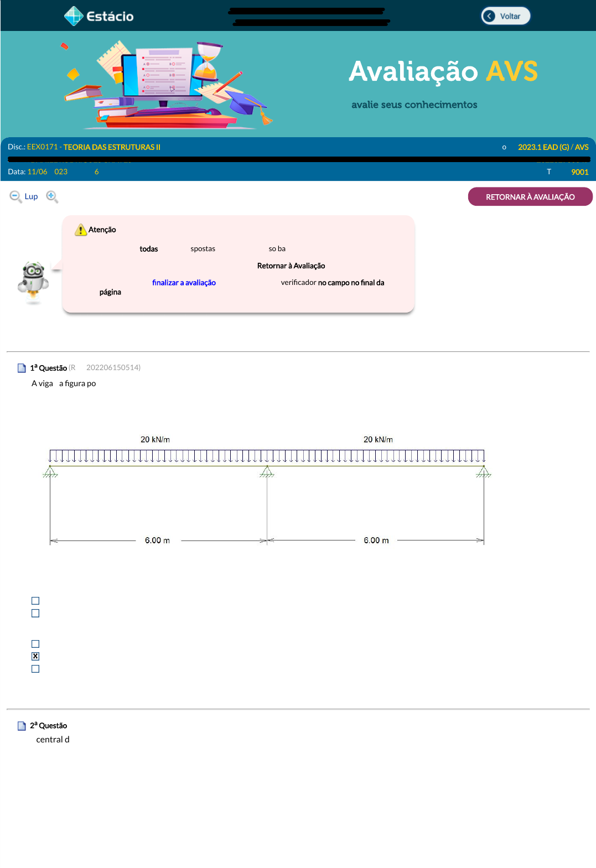Tick the third answer option checkbox
Viewport: 596px width, 868px height.
click(x=35, y=644)
